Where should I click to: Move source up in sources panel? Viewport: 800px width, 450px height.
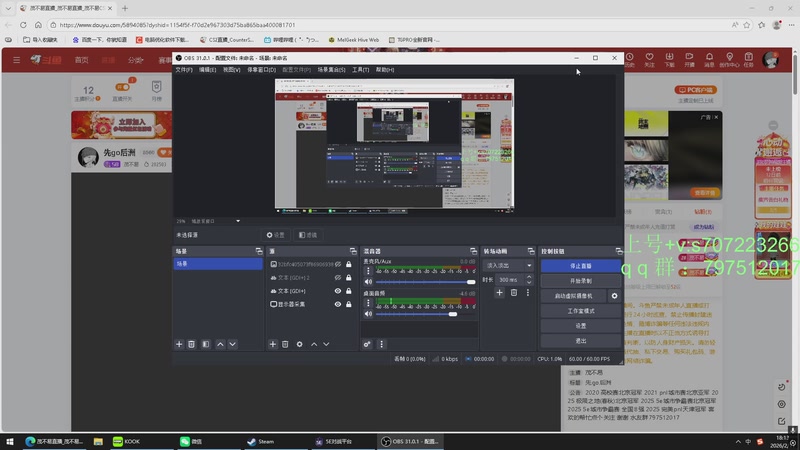314,344
